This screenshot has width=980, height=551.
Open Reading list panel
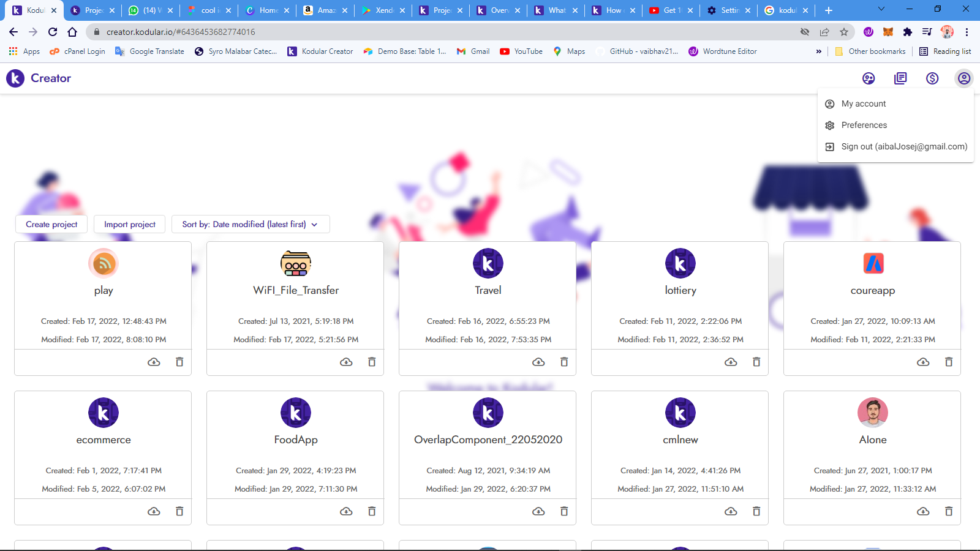coord(945,51)
